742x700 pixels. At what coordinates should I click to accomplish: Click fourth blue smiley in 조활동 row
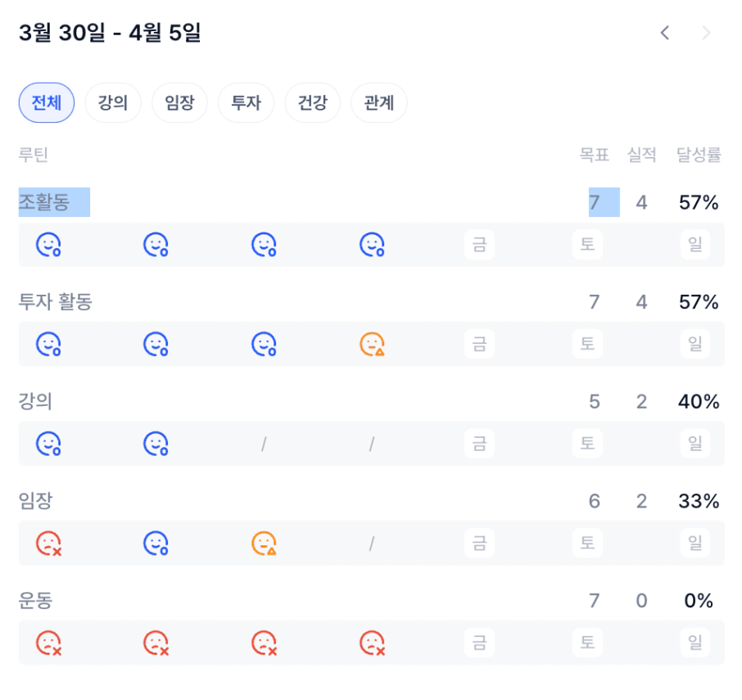(x=372, y=245)
